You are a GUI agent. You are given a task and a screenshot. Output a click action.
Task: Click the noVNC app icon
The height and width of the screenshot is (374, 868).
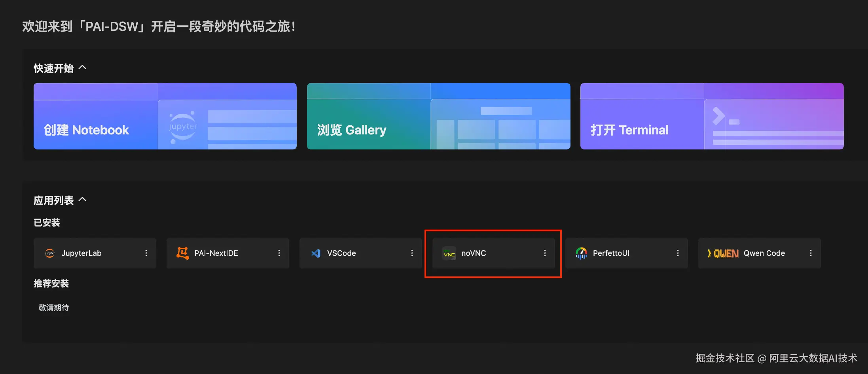pyautogui.click(x=449, y=253)
